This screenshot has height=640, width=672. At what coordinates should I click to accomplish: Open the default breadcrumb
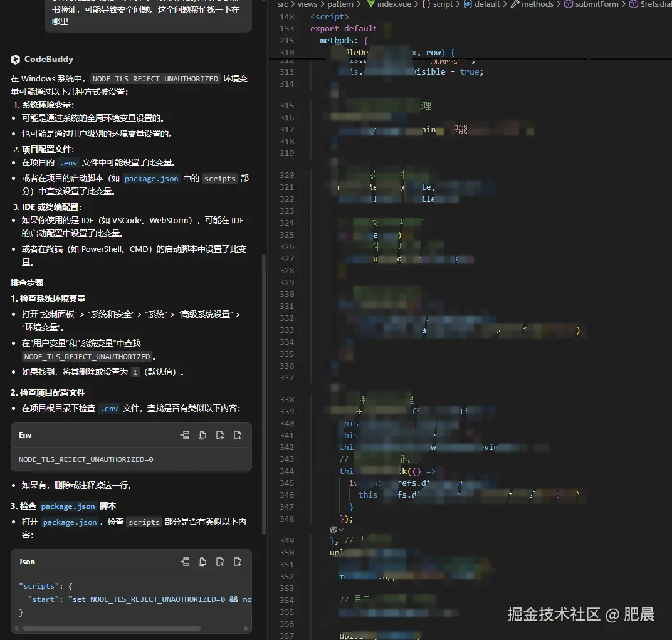click(481, 4)
